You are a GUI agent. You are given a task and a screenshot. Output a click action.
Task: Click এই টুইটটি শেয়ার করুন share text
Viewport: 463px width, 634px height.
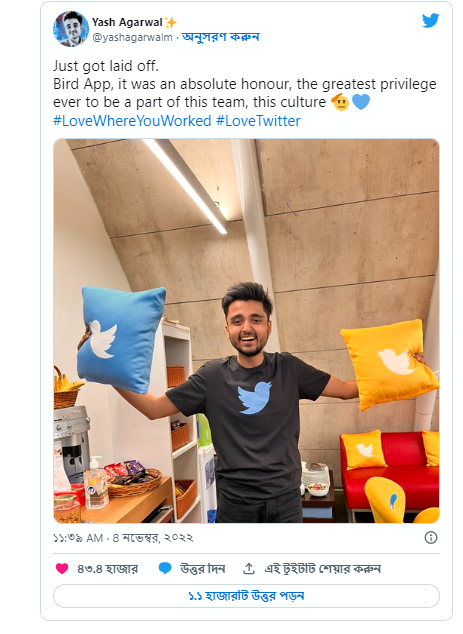[322, 569]
